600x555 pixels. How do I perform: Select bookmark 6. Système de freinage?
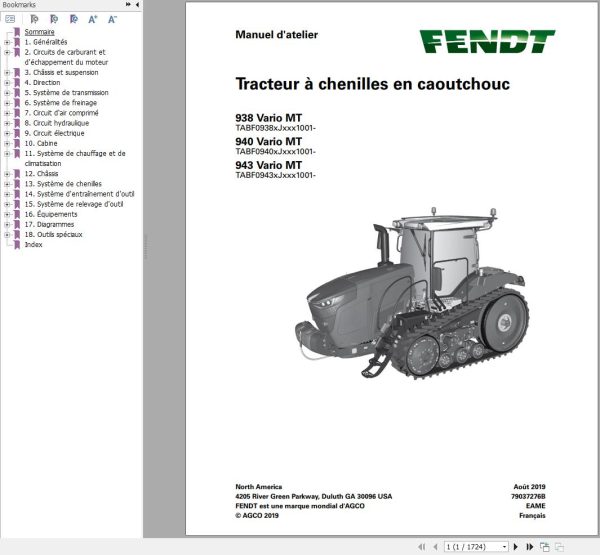61,103
